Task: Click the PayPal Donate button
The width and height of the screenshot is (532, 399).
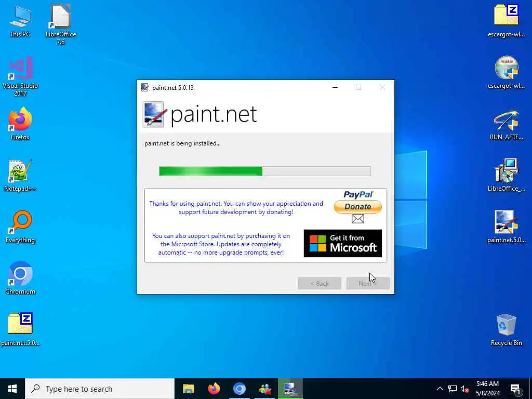Action: click(357, 206)
